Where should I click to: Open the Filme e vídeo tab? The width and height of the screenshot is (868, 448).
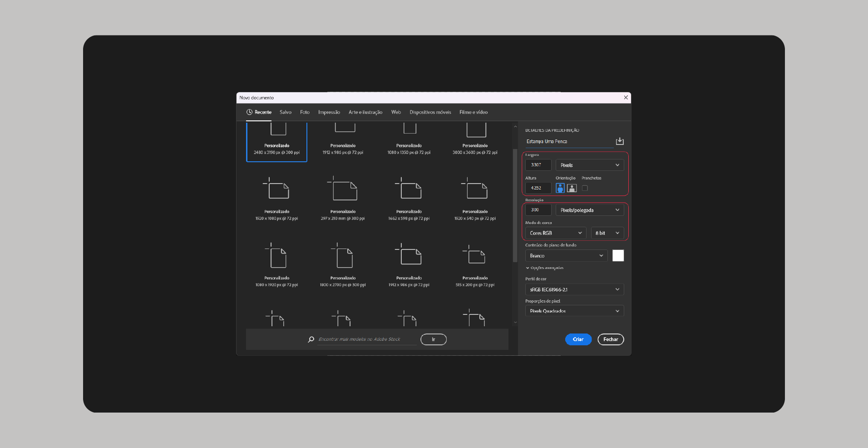473,112
